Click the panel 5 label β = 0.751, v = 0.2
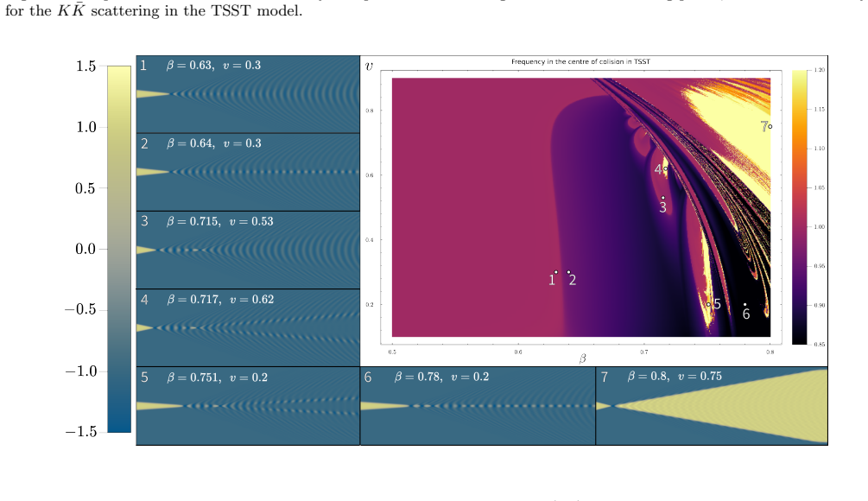This screenshot has height=501, width=868. (x=217, y=377)
